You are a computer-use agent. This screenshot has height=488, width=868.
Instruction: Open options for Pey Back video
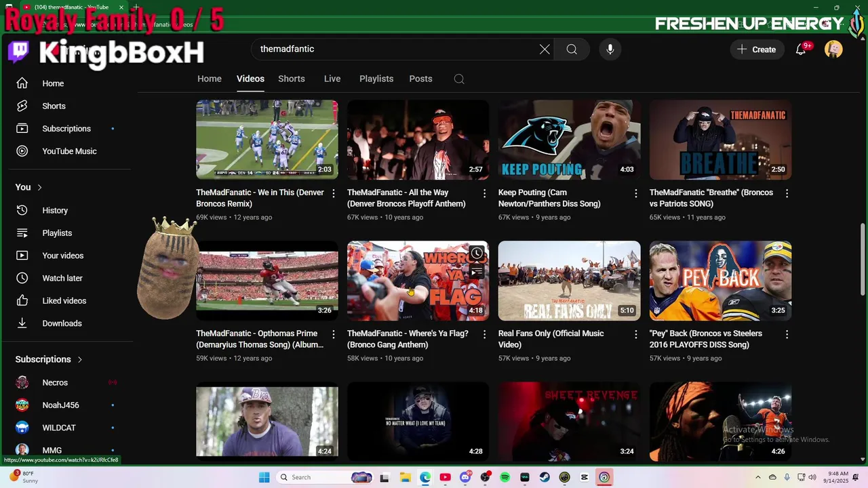(787, 334)
